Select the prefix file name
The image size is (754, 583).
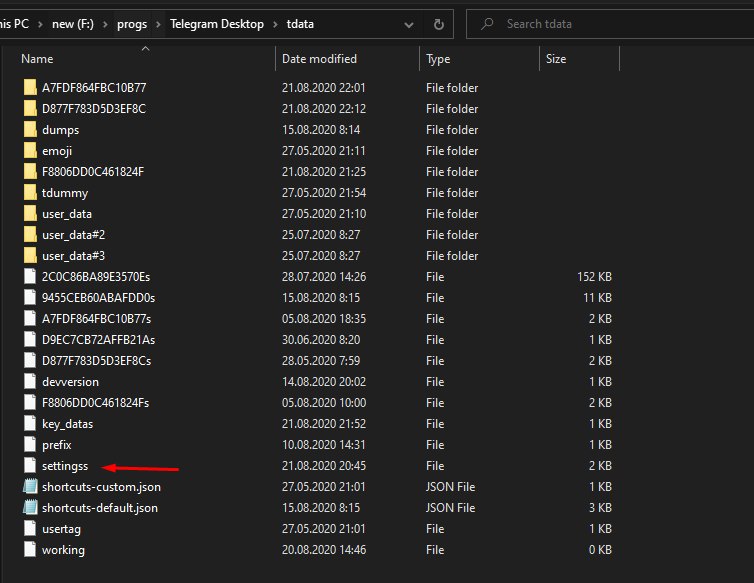point(56,445)
